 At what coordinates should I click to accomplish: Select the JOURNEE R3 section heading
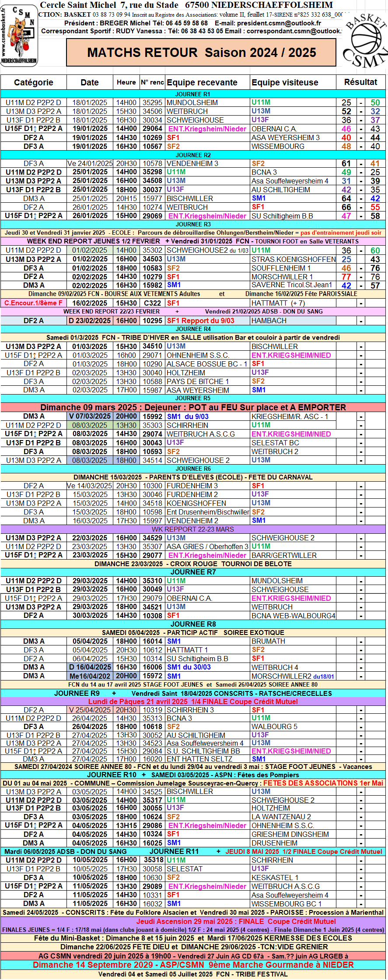pyautogui.click(x=193, y=224)
